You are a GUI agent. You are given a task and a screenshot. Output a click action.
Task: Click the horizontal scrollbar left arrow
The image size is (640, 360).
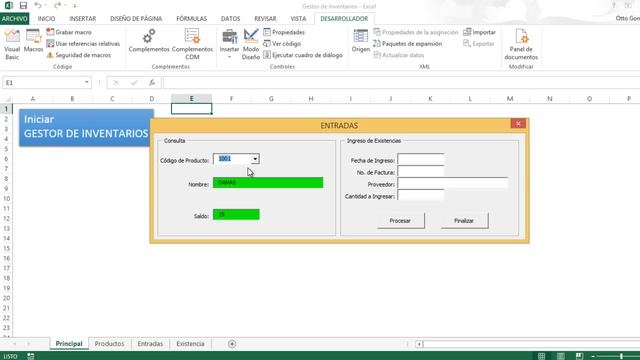tap(419, 344)
